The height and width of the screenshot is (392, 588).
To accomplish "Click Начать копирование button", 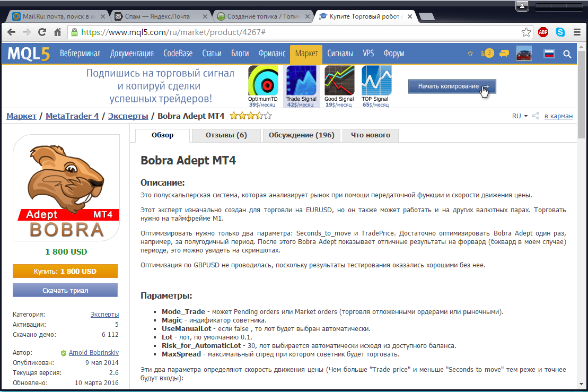I will pyautogui.click(x=452, y=86).
